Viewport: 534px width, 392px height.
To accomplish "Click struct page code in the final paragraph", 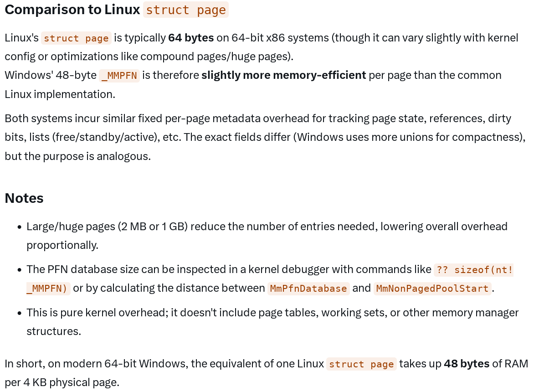I will point(361,364).
